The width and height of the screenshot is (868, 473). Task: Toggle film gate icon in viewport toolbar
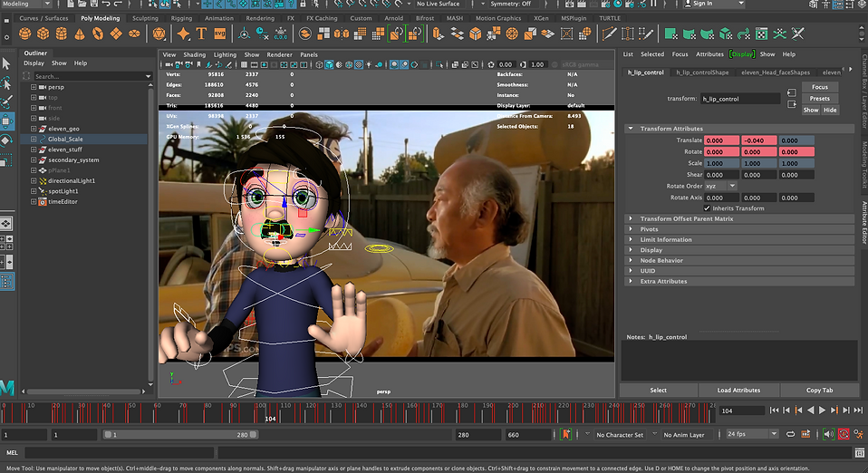(x=254, y=65)
